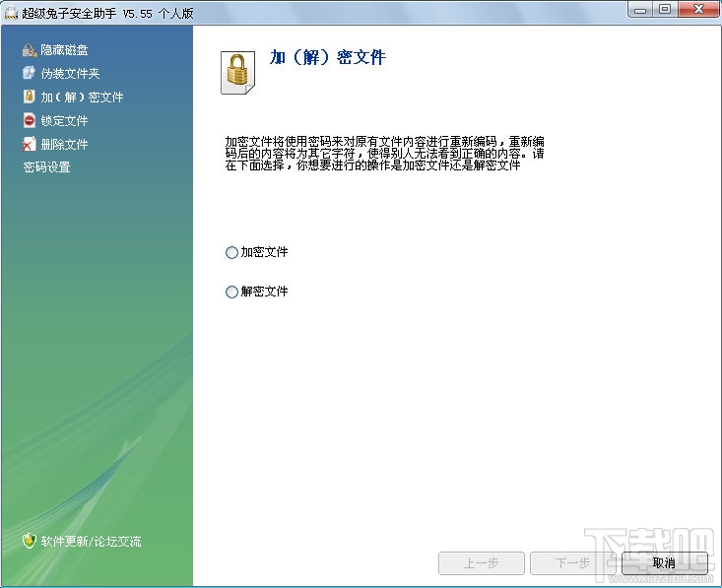Open 锁定文件 sidebar entry

(x=64, y=120)
